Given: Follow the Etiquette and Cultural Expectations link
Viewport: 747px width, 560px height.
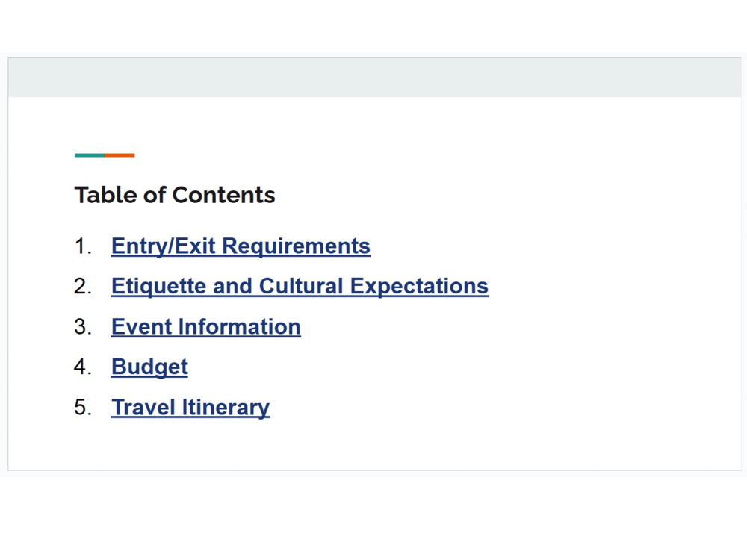Looking at the screenshot, I should [300, 287].
